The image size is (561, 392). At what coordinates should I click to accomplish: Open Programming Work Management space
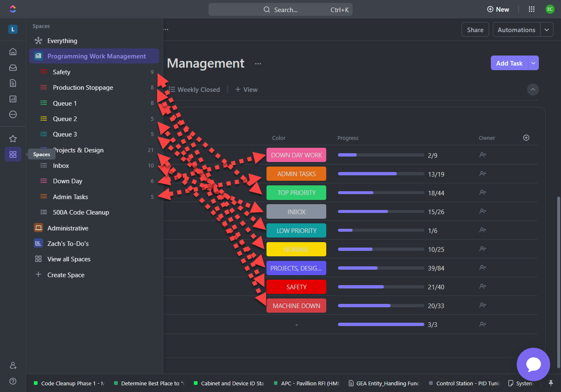tap(94, 56)
